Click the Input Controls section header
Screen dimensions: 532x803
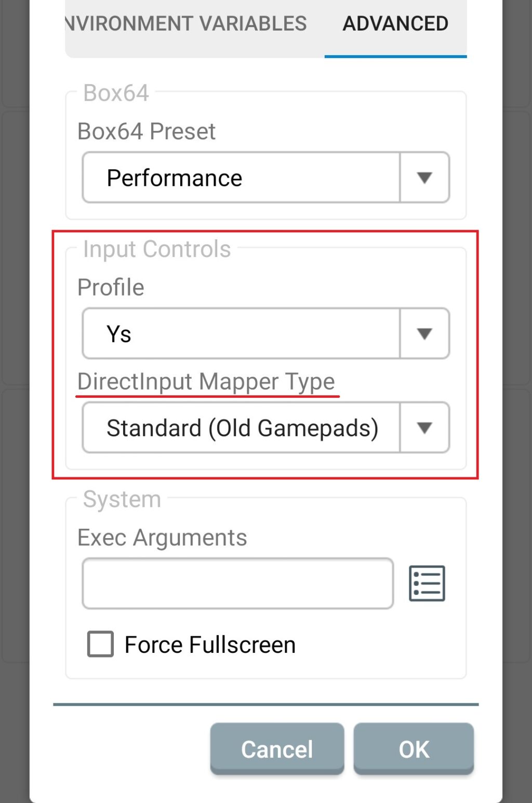(x=157, y=249)
